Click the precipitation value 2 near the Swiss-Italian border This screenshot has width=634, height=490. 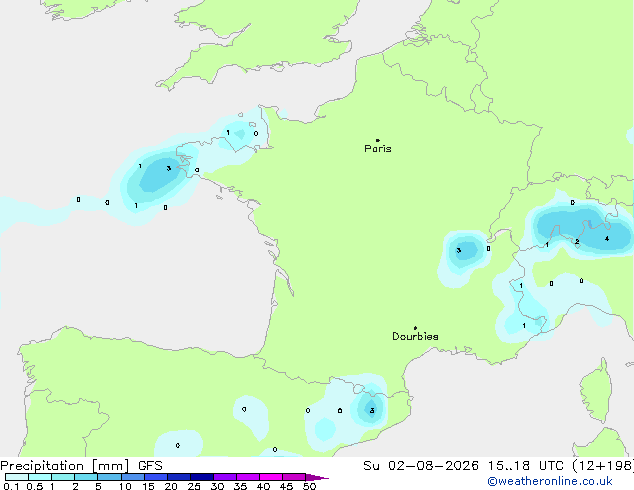(x=577, y=242)
